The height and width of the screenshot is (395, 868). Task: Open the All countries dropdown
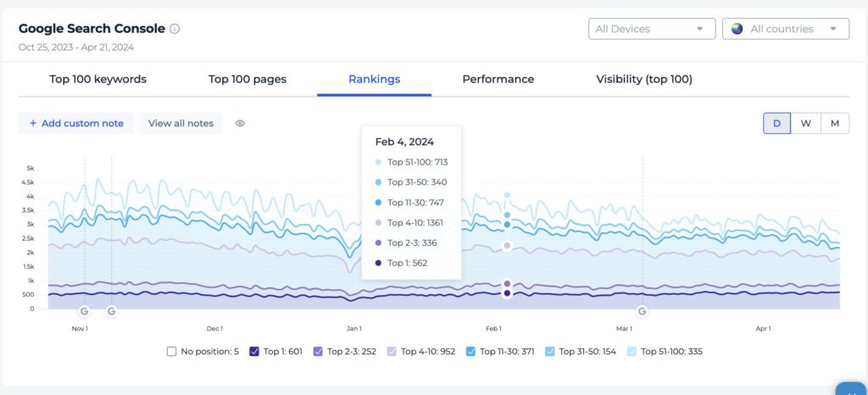click(786, 29)
